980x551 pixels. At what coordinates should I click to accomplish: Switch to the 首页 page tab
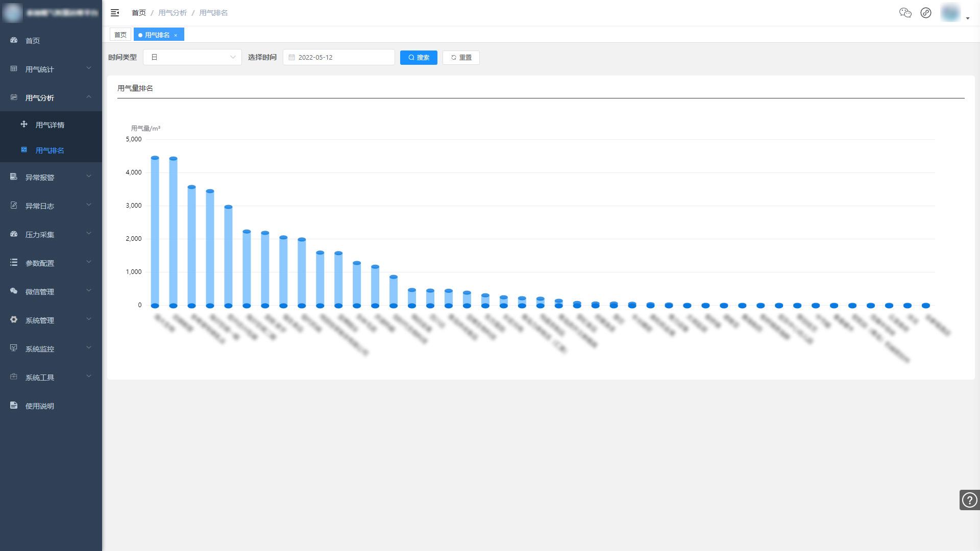[120, 35]
